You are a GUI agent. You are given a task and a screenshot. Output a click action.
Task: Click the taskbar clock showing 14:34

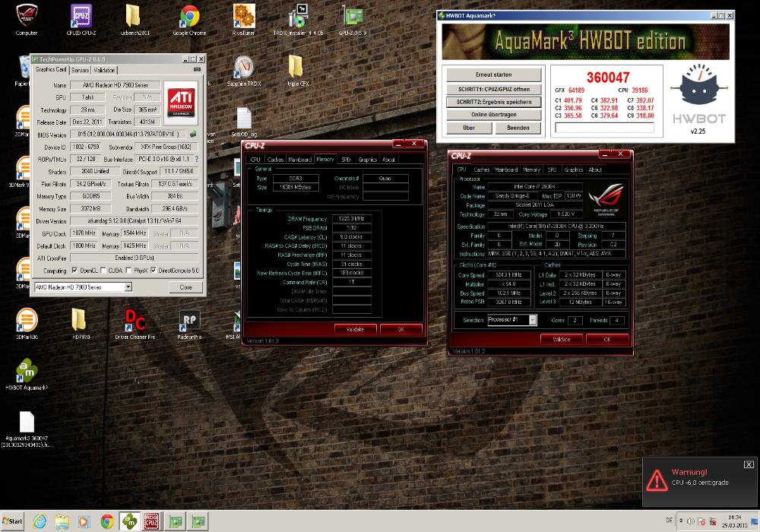click(734, 521)
